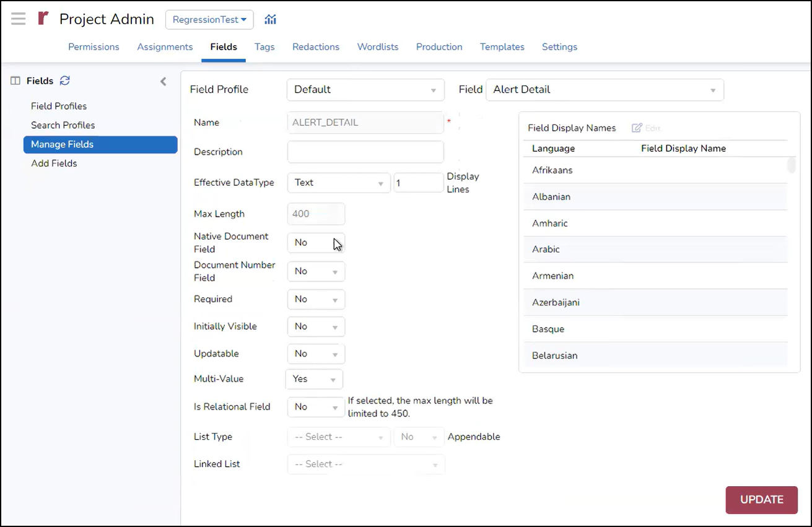Open the Document Number Field dropdown
This screenshot has width=812, height=527.
[x=316, y=271]
